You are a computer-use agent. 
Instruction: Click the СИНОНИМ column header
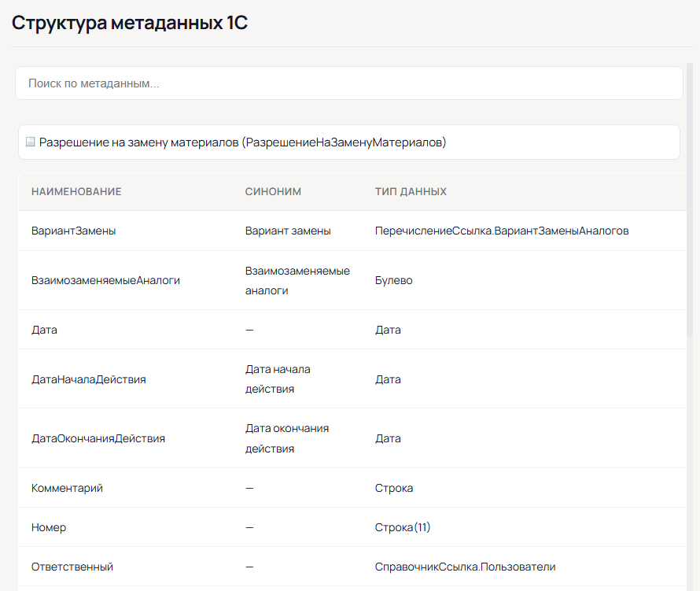[273, 191]
